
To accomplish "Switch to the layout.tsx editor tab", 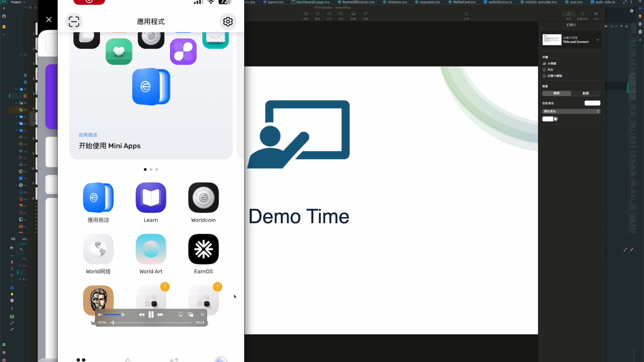I will (273, 2).
